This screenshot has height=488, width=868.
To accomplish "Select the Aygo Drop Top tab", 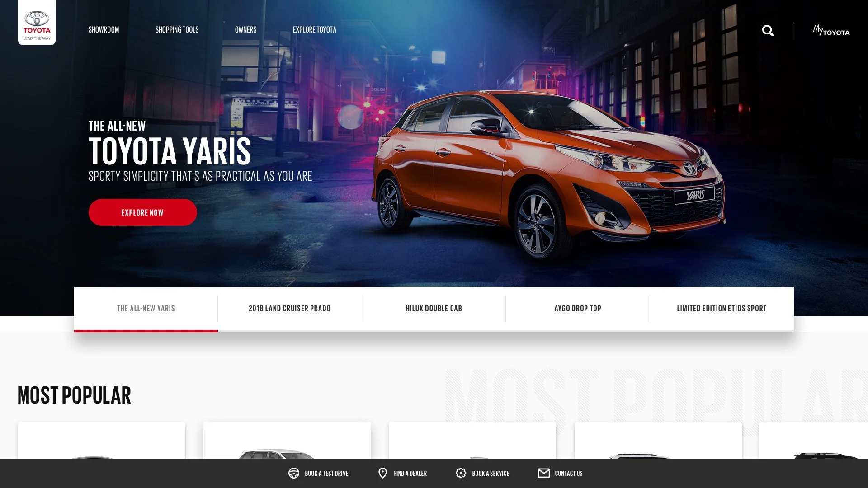I will [x=577, y=309].
